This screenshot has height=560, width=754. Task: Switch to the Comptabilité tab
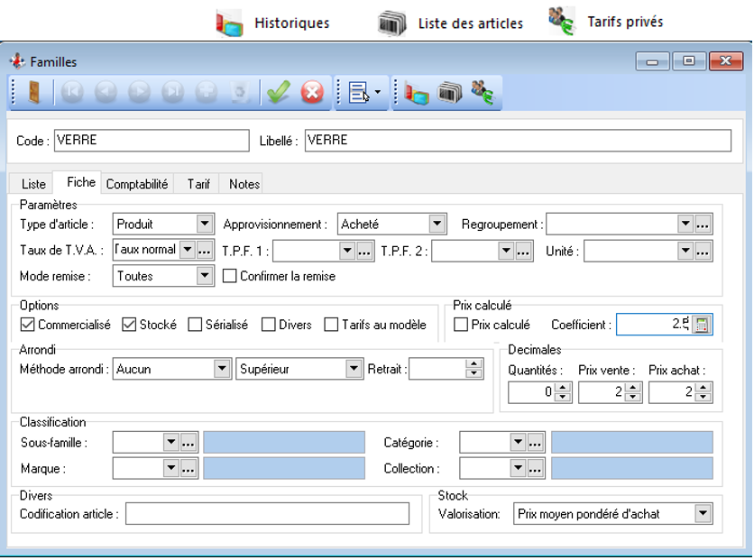point(137,184)
